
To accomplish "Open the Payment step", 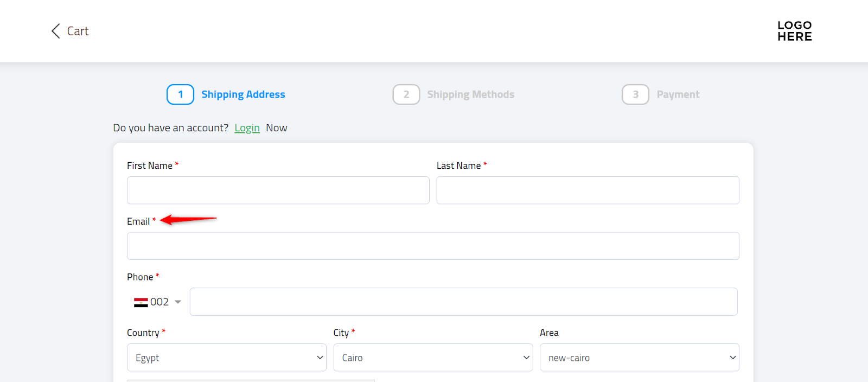I will coord(678,94).
